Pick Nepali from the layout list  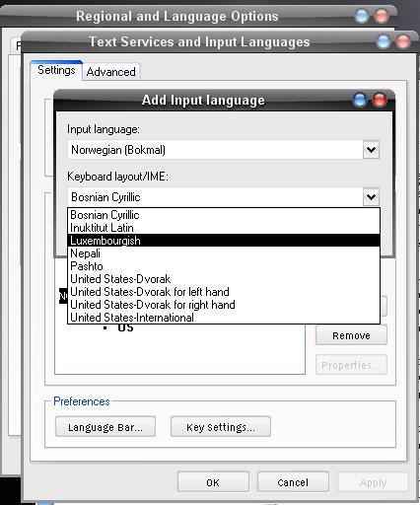[224, 253]
